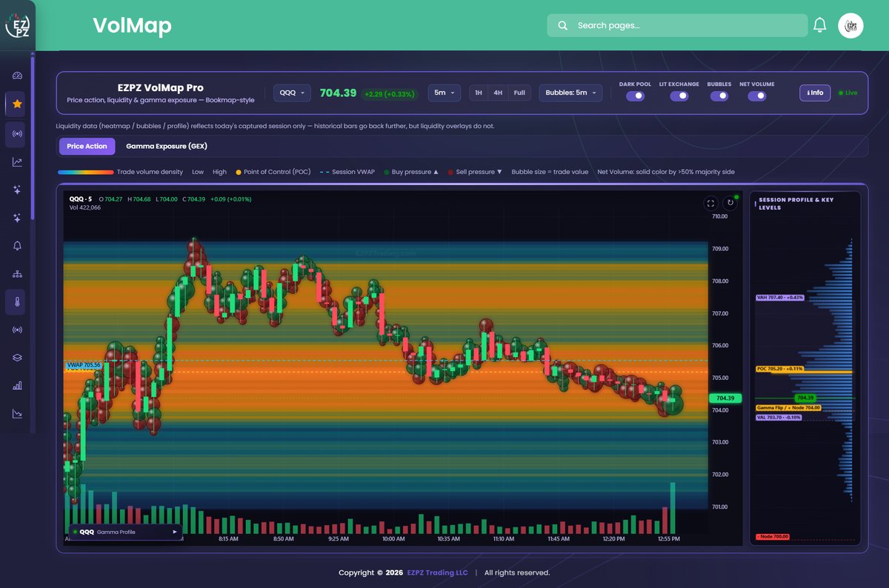Open the dashboard gauge icon in sidebar

pyautogui.click(x=17, y=76)
